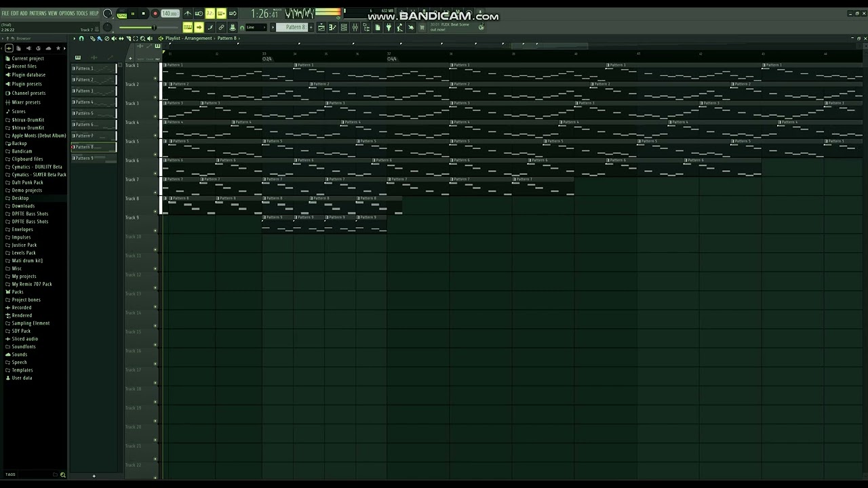Open the PATTERNS menu
Image resolution: width=868 pixels, height=488 pixels.
point(38,13)
